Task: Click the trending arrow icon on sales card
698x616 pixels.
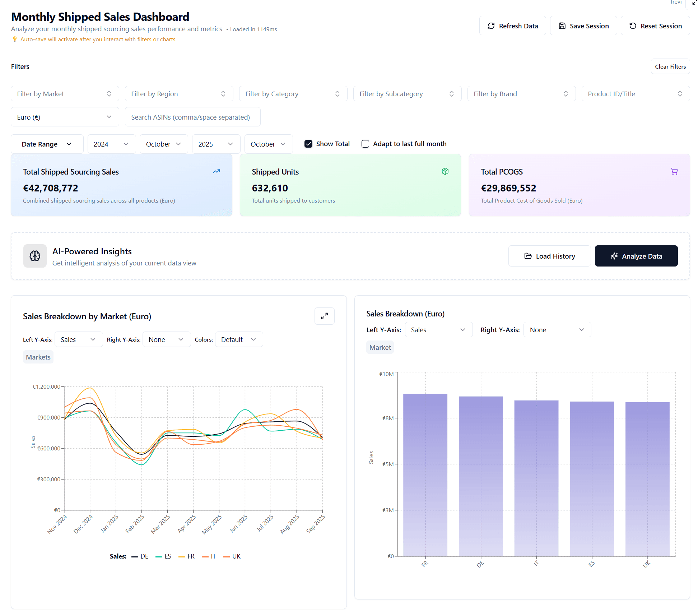Action: 217,171
